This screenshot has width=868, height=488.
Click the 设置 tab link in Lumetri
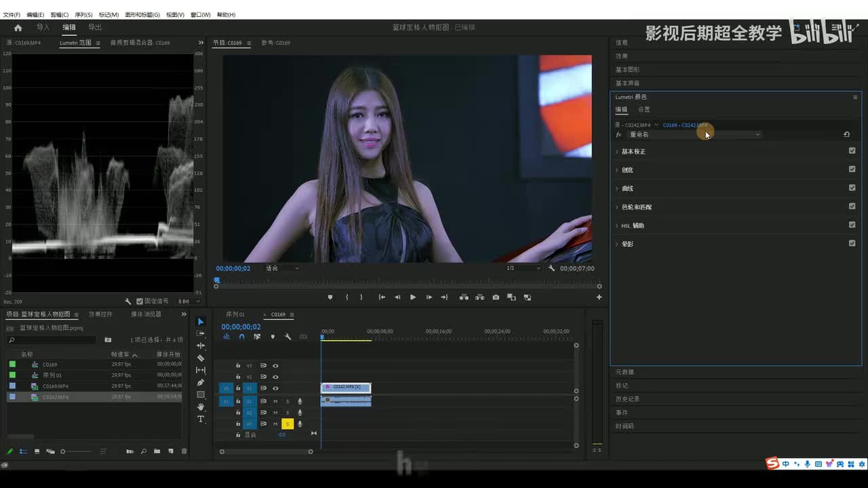click(644, 110)
